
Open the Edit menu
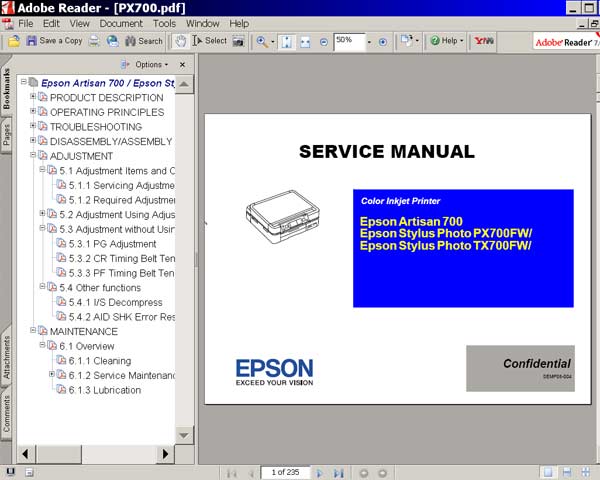point(51,24)
